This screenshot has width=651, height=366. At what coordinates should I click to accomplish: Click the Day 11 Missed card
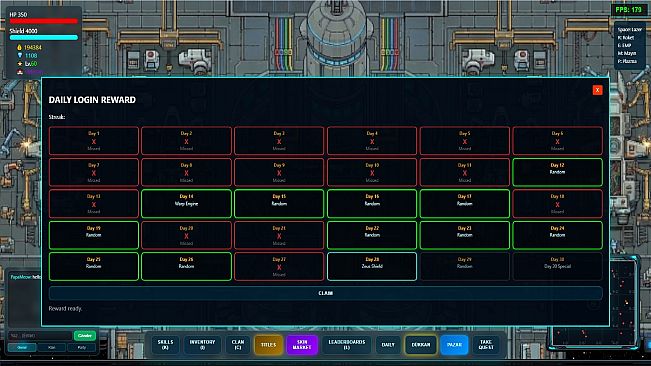point(465,172)
